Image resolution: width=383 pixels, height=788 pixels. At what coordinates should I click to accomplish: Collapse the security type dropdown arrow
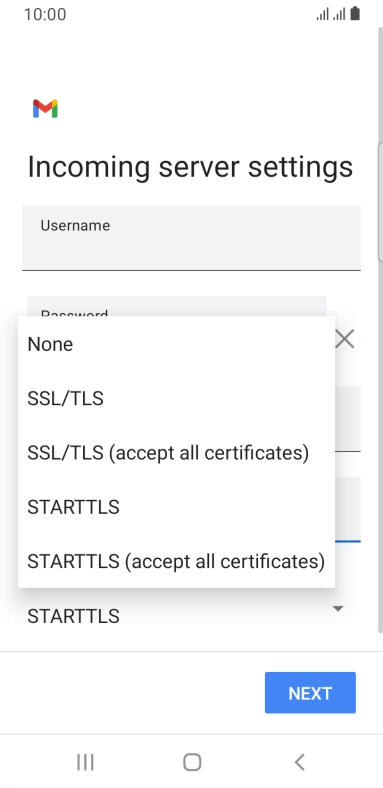pyautogui.click(x=338, y=609)
